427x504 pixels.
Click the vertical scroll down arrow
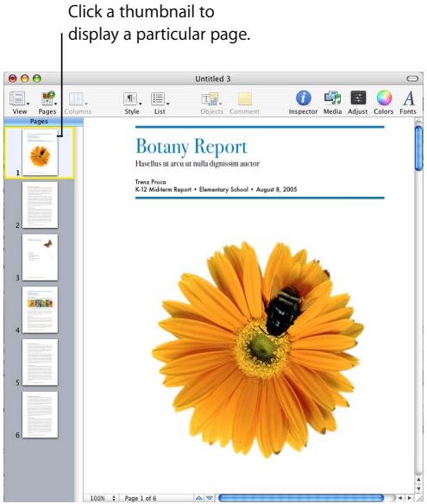click(x=418, y=488)
